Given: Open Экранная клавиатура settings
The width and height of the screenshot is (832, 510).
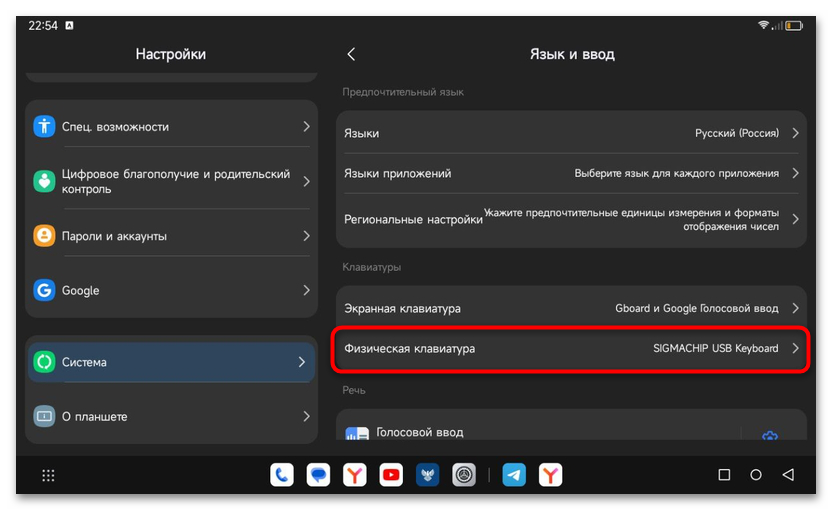Looking at the screenshot, I should point(571,308).
